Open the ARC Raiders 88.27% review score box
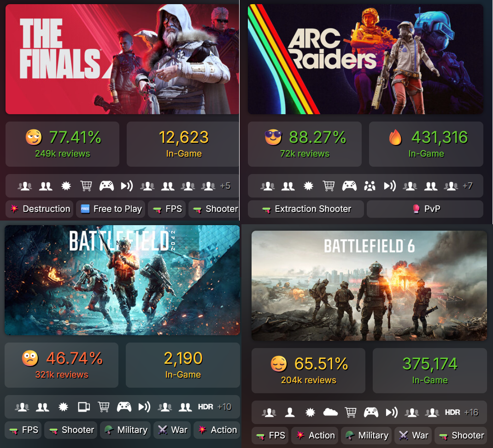Image resolution: width=493 pixels, height=448 pixels. 305,144
